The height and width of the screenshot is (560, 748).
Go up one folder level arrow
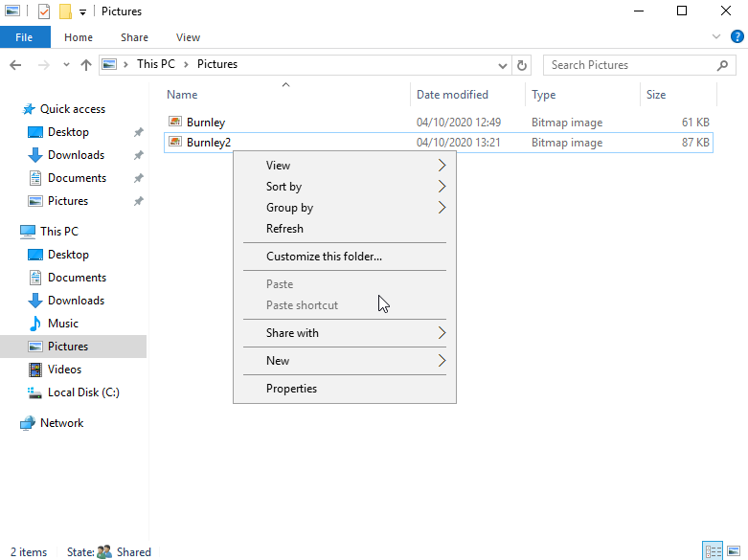click(86, 65)
